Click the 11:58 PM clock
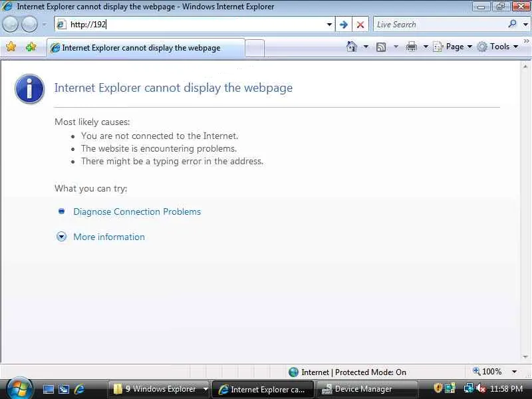This screenshot has width=532, height=399. (506, 389)
